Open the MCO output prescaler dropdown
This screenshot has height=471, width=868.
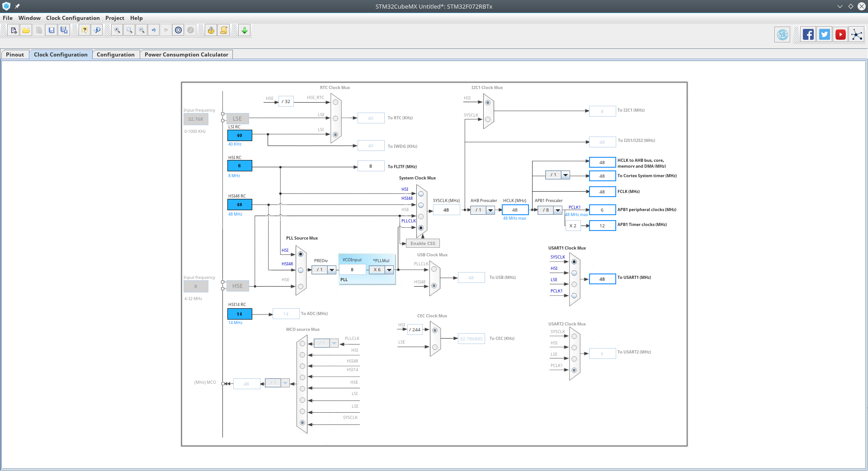click(x=285, y=383)
